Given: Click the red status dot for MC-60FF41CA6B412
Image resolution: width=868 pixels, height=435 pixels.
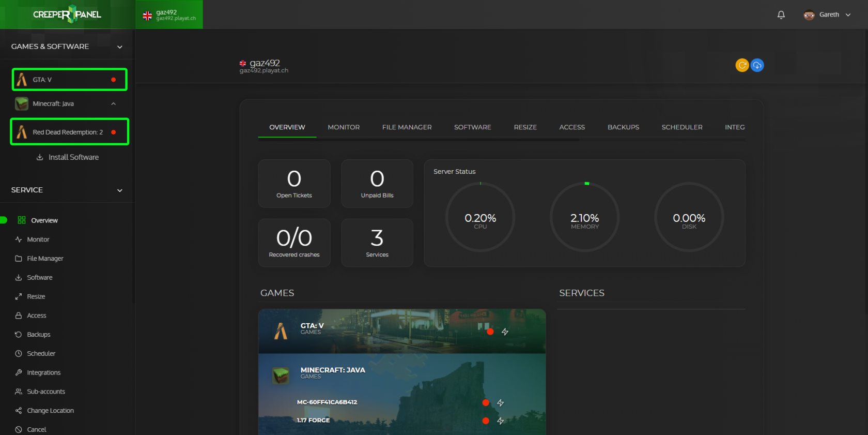Looking at the screenshot, I should pos(486,402).
